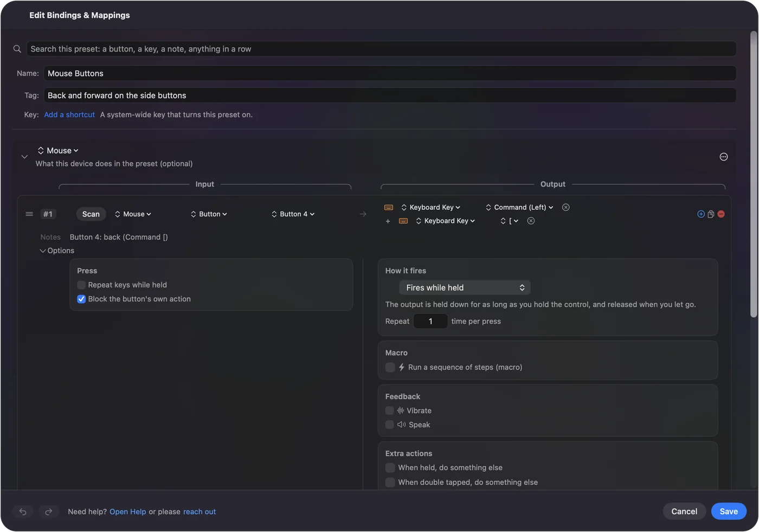The width and height of the screenshot is (759, 532).
Task: Click keyboard icon beside Command (Left) row
Action: click(389, 207)
